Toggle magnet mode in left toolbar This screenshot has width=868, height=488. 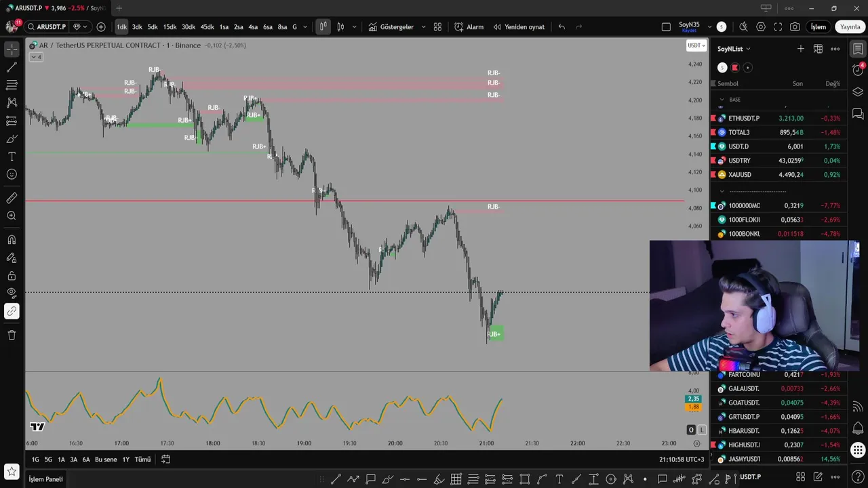12,240
